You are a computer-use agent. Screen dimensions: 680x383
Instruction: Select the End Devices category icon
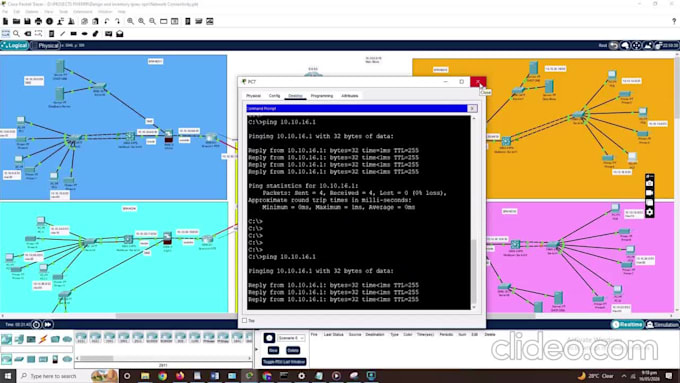coord(19,339)
